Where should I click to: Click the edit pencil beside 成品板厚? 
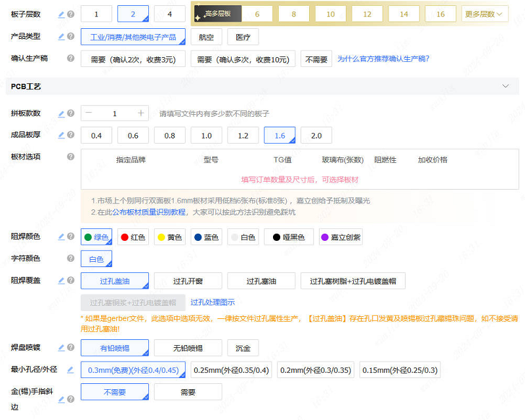point(61,135)
